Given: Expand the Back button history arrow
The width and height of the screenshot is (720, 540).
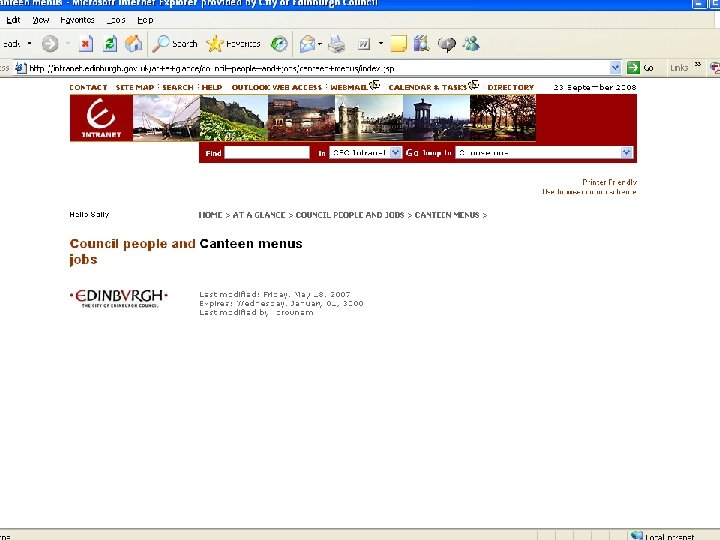Looking at the screenshot, I should (29, 44).
